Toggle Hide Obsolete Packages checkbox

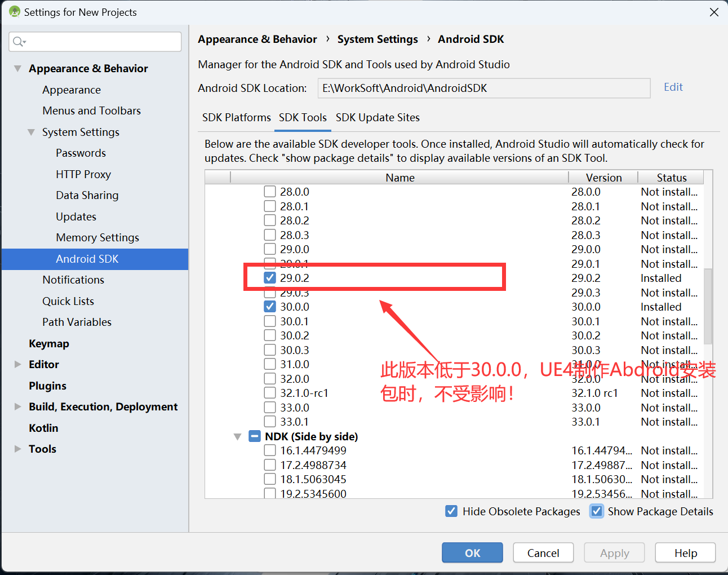coord(451,511)
